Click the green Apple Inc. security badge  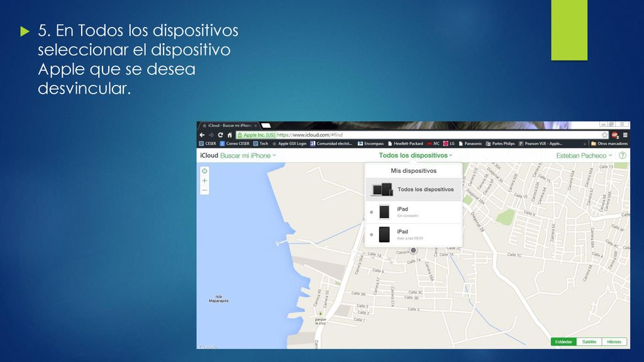click(x=257, y=135)
